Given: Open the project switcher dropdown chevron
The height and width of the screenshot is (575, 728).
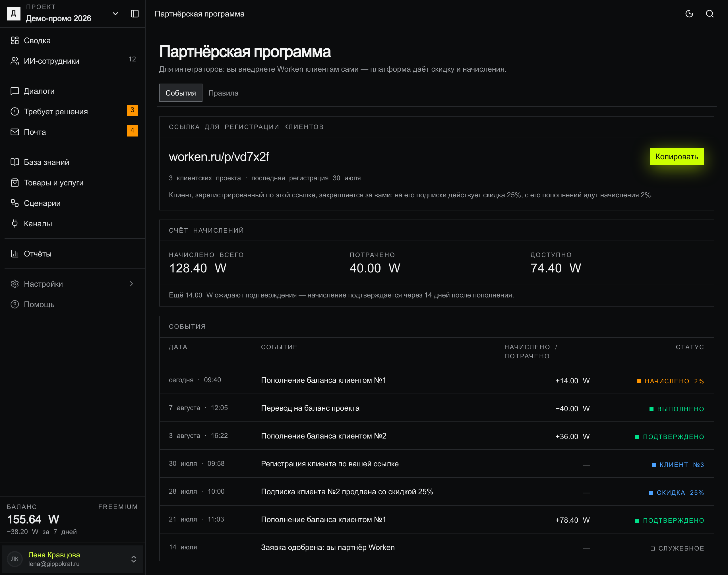Looking at the screenshot, I should [115, 14].
